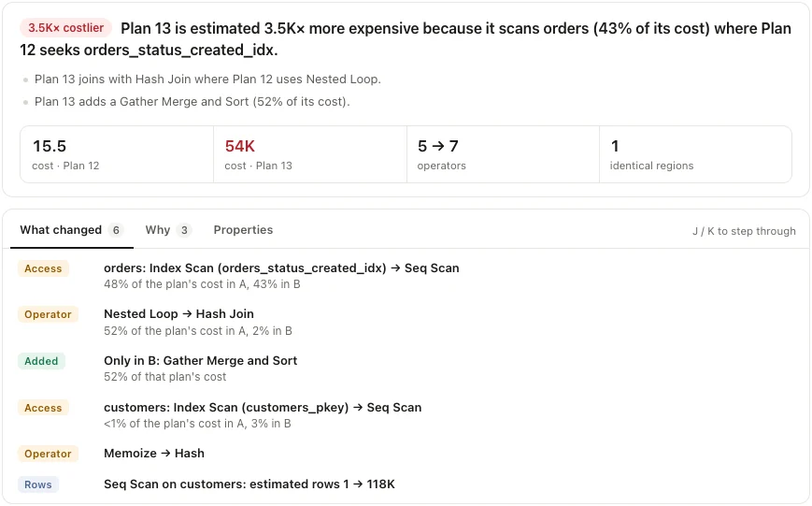
Task: Click the '52% of that plan's cost' subtext
Action: tap(165, 377)
